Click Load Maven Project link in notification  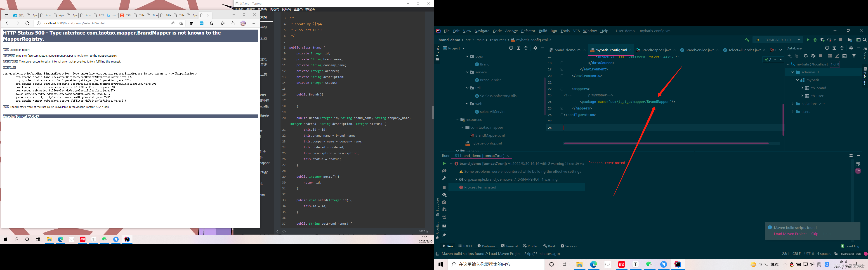pyautogui.click(x=790, y=234)
